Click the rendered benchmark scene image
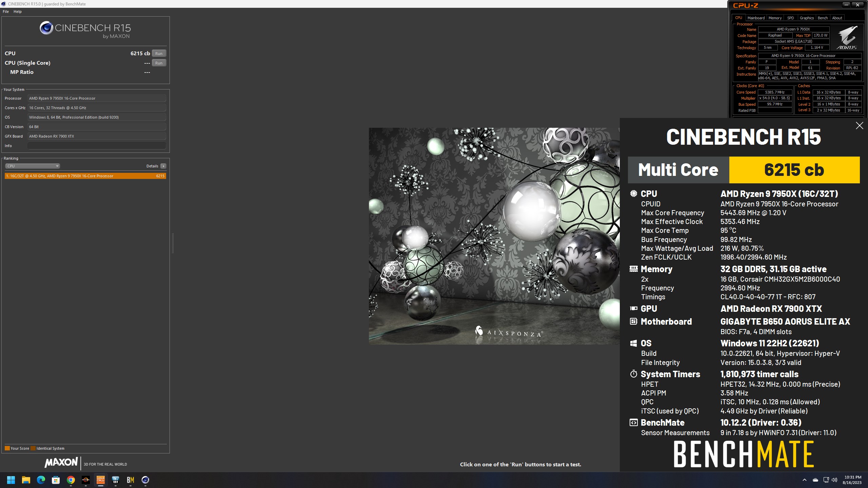This screenshot has width=868, height=488. pos(494,236)
